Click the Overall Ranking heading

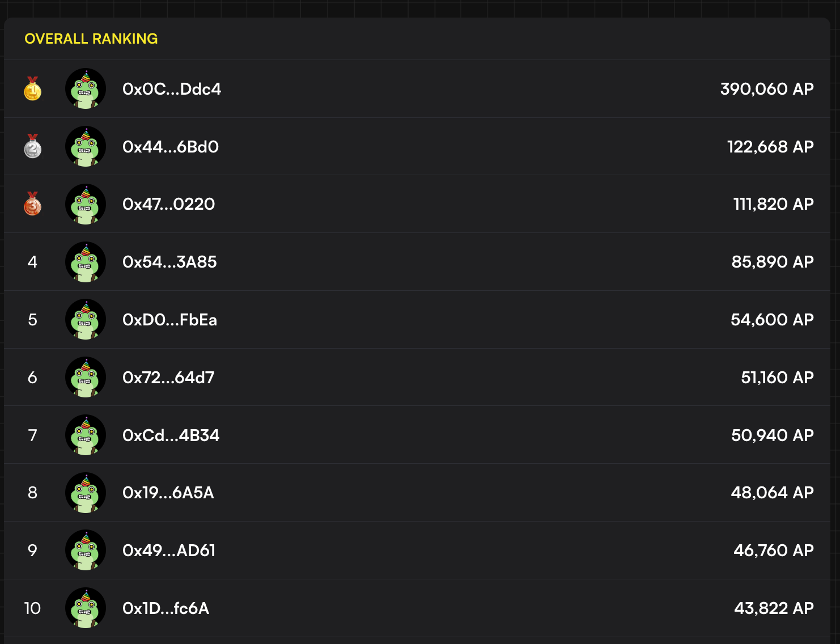[91, 39]
